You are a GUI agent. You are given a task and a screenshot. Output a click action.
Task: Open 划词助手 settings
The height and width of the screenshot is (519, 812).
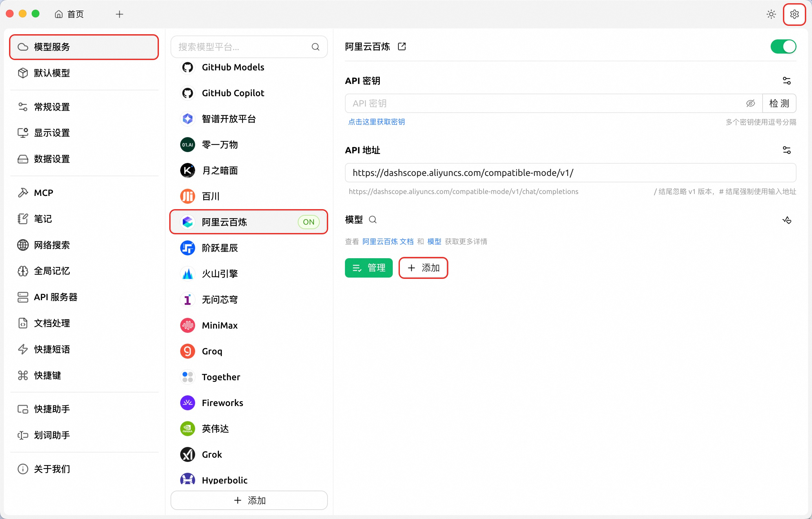point(84,435)
